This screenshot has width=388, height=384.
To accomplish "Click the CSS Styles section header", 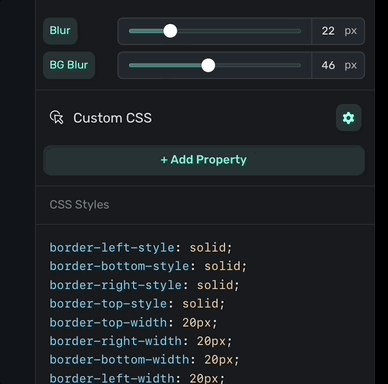I will point(79,205).
